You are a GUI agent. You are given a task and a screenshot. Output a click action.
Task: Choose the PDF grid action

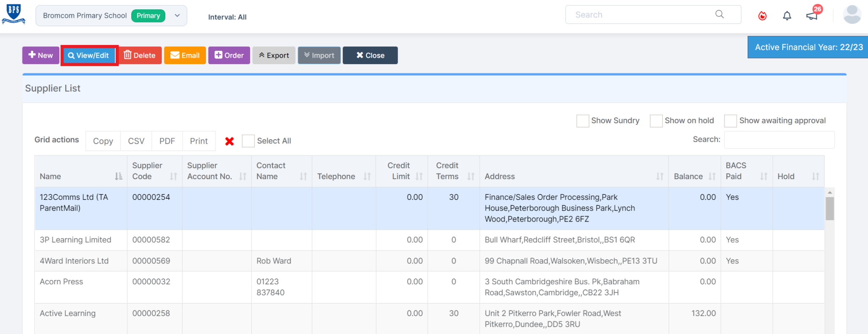tap(167, 141)
